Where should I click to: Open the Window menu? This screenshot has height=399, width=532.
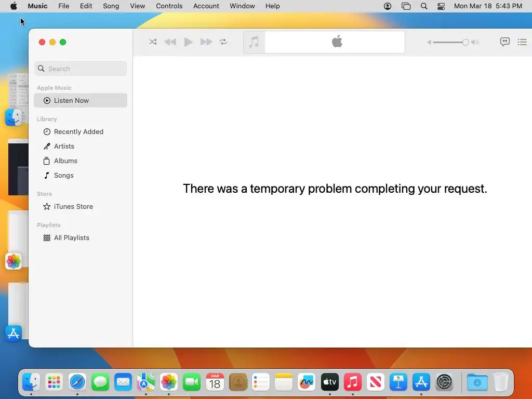[x=242, y=6]
